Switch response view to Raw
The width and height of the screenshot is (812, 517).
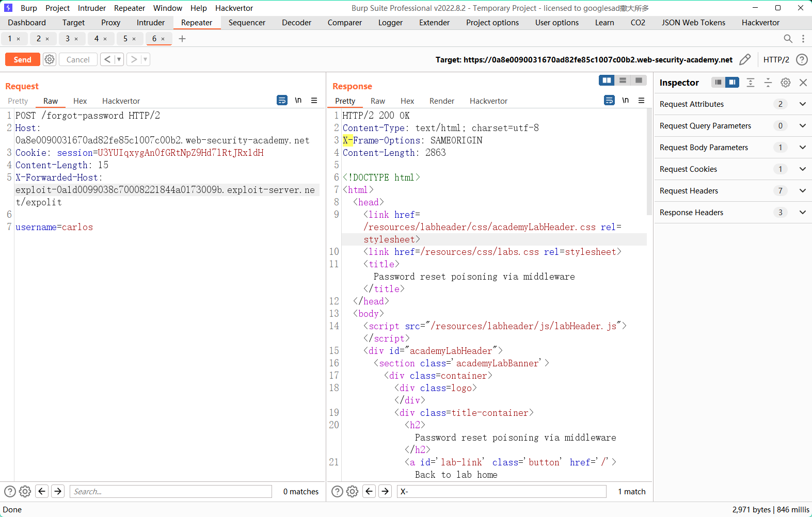[x=378, y=101]
